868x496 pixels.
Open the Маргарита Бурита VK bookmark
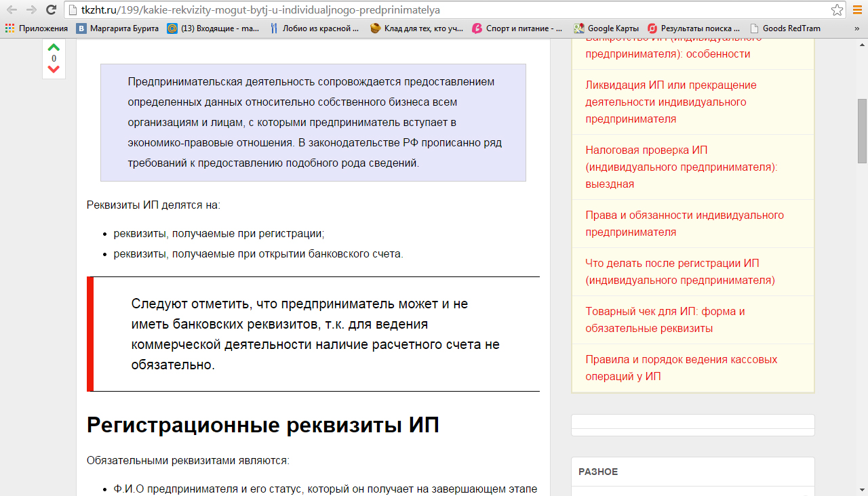(x=117, y=28)
